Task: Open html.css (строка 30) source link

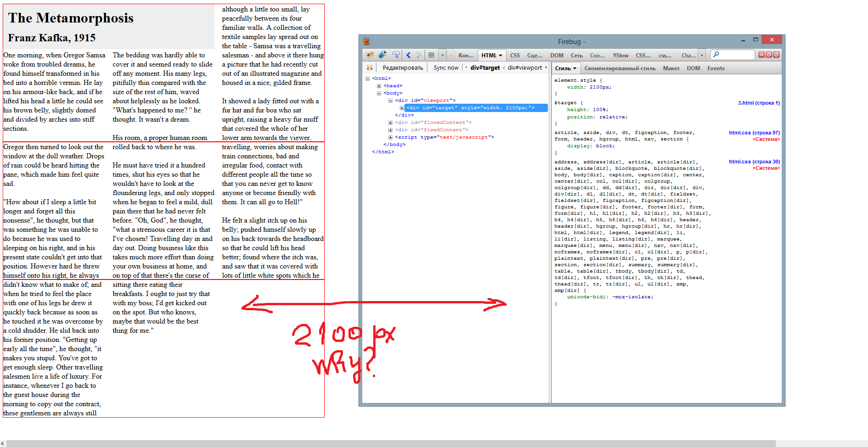Action: coord(754,162)
